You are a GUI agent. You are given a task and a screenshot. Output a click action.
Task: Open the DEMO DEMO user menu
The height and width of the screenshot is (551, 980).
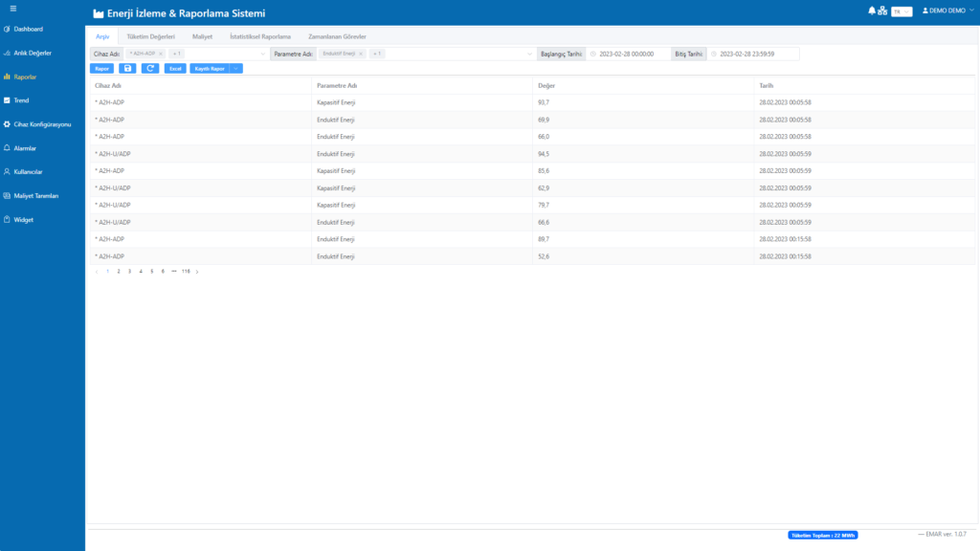[x=947, y=11]
